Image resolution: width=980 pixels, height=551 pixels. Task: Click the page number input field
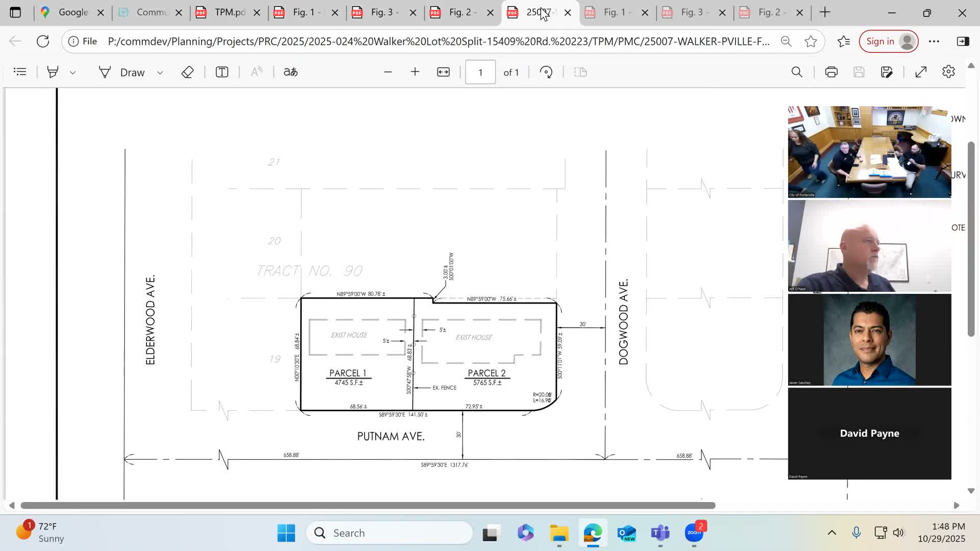coord(480,72)
